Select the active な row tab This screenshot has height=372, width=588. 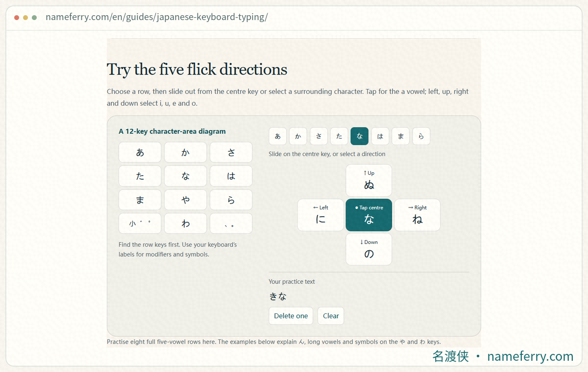coord(360,136)
